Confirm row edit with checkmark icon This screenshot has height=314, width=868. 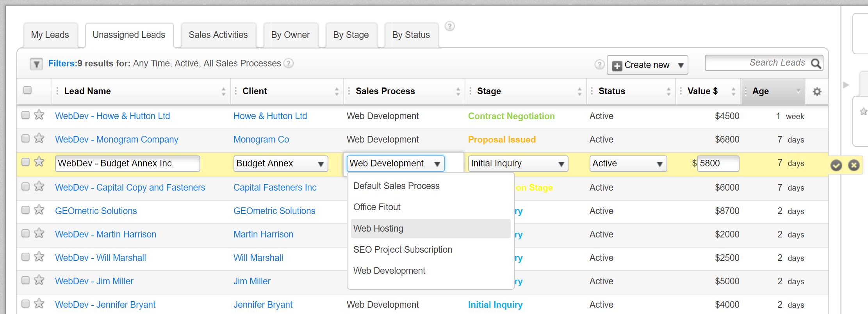pos(836,165)
